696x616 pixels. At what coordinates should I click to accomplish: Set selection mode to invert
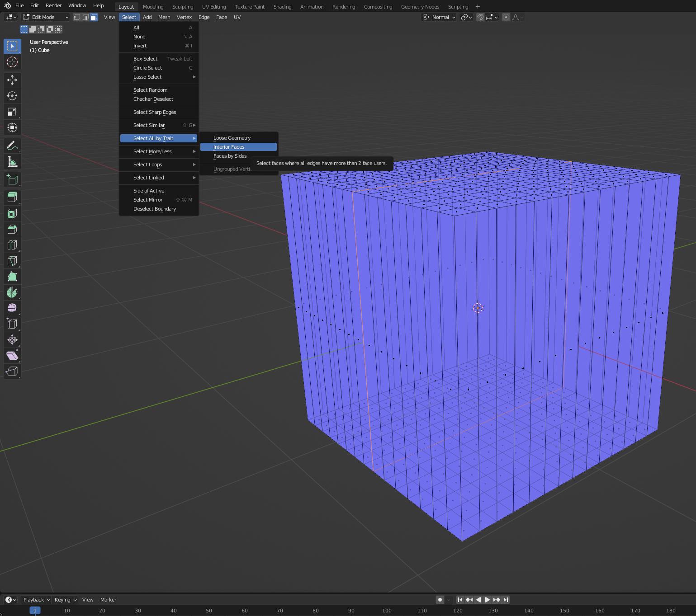tap(50, 29)
